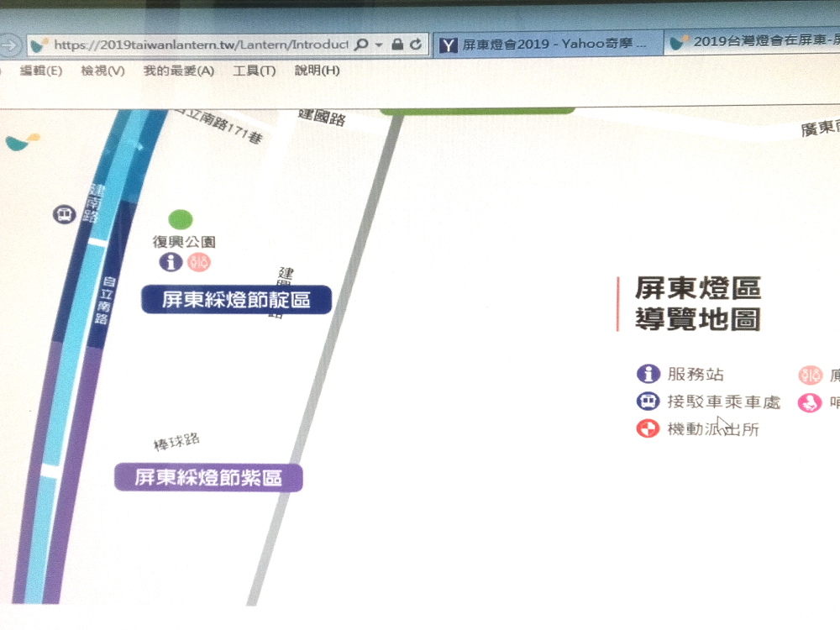
Task: Expand the address bar dropdown arrow
Action: tap(380, 45)
